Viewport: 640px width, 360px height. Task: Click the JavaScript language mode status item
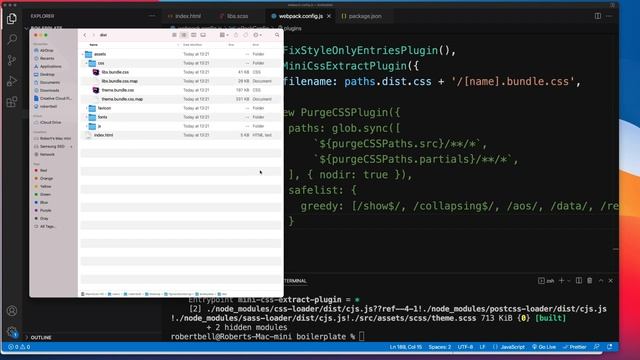click(509, 347)
